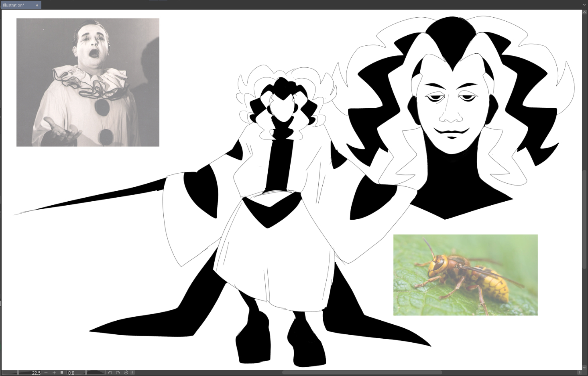The height and width of the screenshot is (376, 588).
Task: Click the zoom in plus icon
Action: [54, 373]
